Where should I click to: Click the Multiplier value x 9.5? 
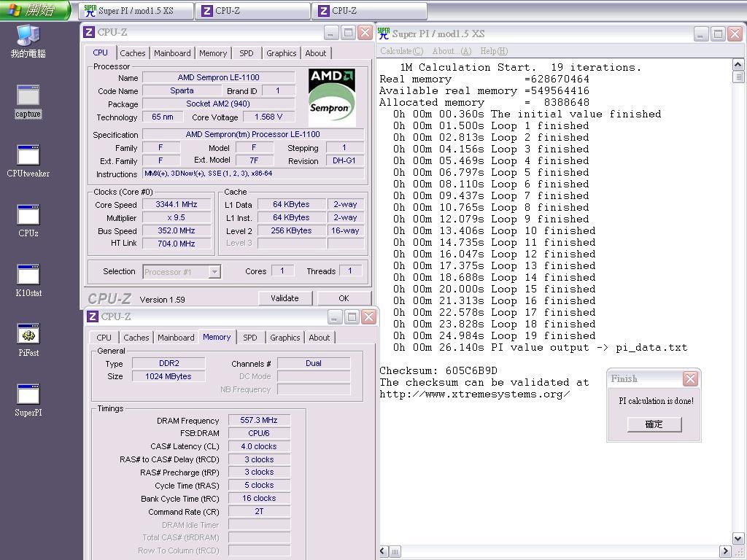coord(177,217)
